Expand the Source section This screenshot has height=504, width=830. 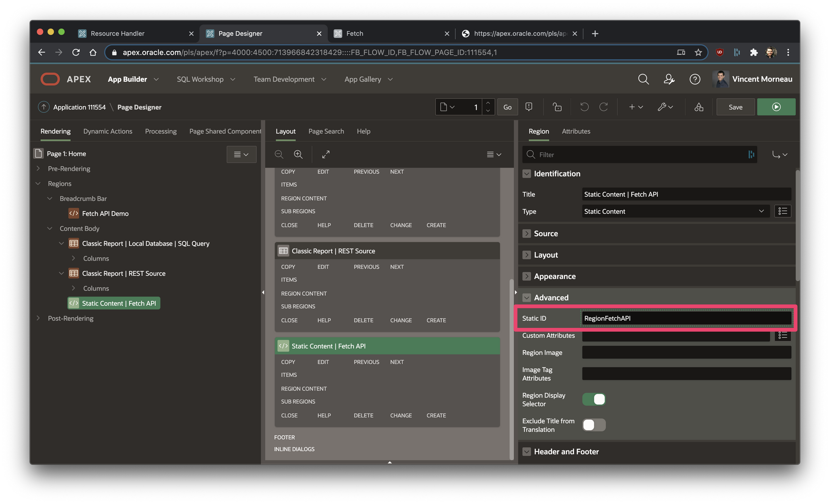pos(527,234)
